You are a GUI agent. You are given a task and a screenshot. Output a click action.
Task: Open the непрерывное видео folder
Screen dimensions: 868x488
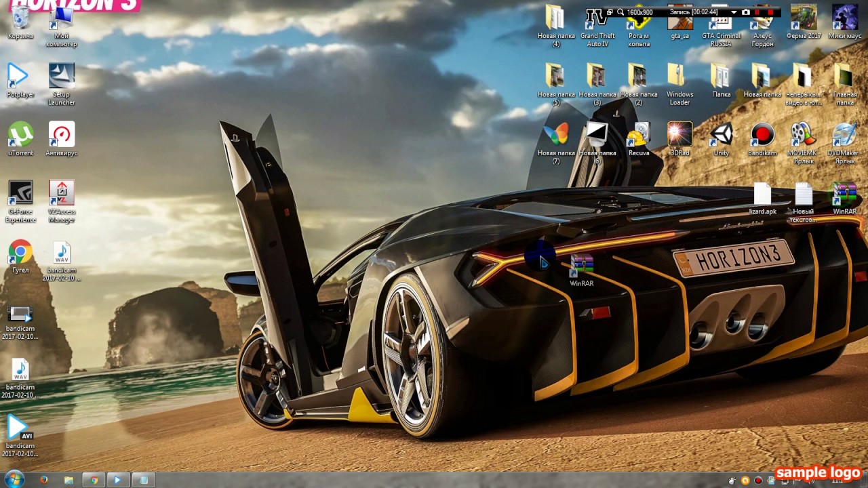tap(804, 85)
